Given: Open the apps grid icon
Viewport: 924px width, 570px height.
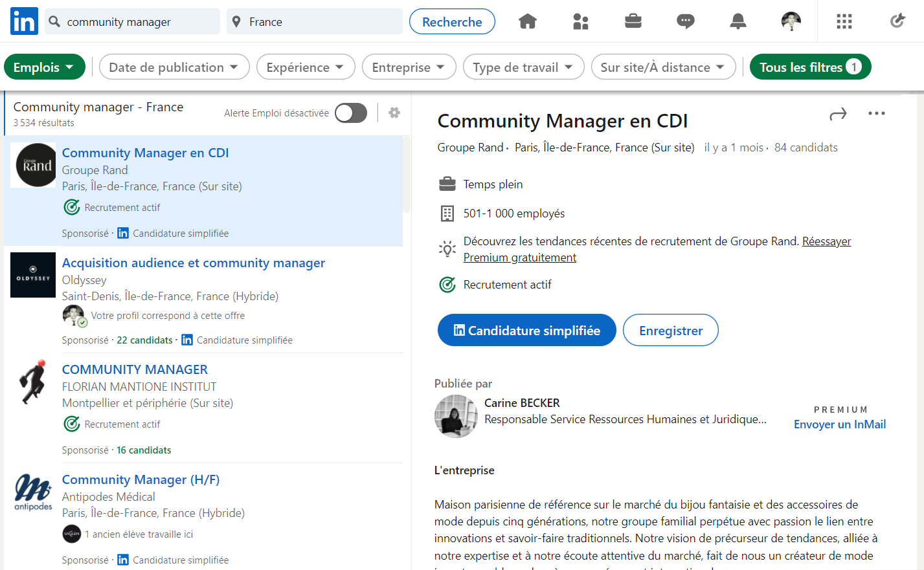Looking at the screenshot, I should pos(844,21).
